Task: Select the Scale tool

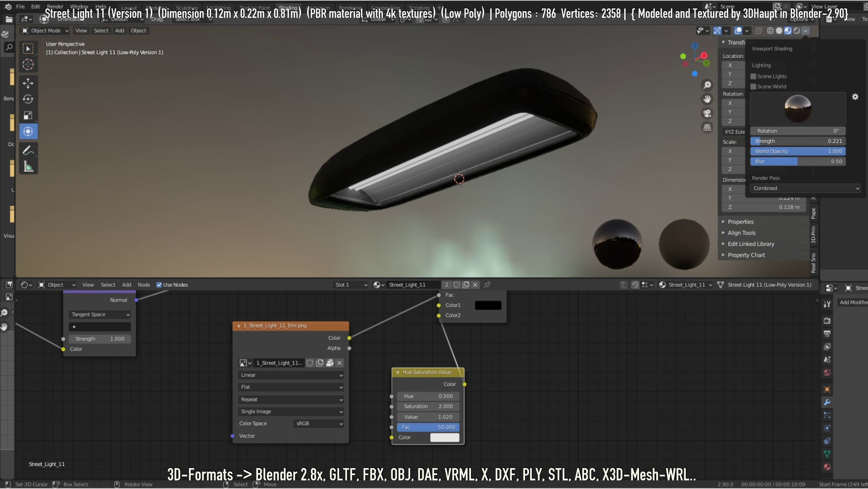Action: pos(28,115)
